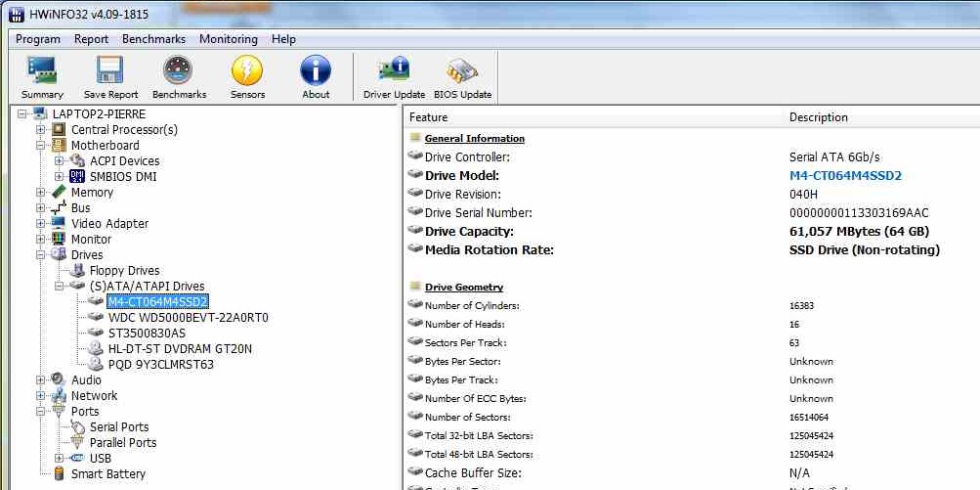Click the Monitor tree icon
The height and width of the screenshot is (490, 980).
[x=59, y=239]
